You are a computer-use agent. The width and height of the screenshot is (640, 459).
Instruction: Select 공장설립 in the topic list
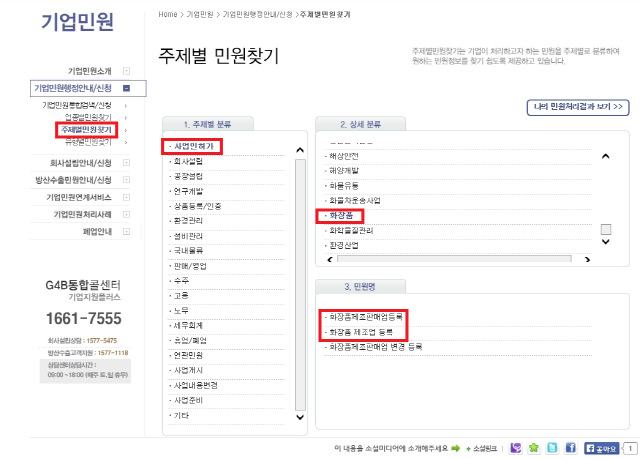tap(188, 176)
